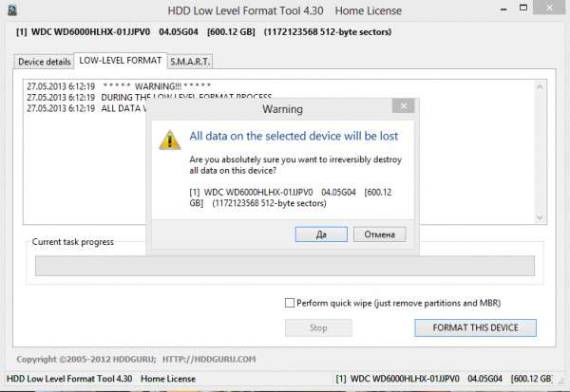Select the LOW-LEVEL FORMAT tab

click(x=121, y=61)
